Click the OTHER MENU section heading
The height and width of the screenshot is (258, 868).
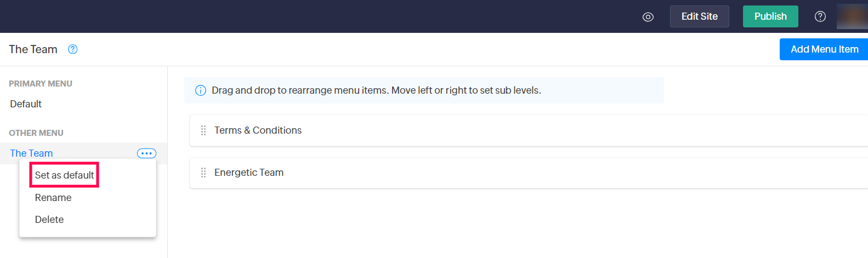(x=36, y=133)
